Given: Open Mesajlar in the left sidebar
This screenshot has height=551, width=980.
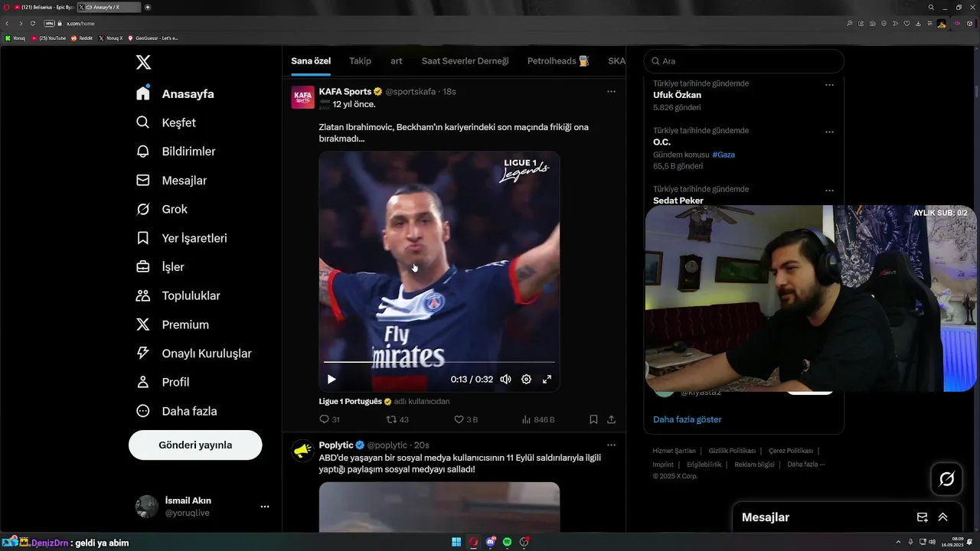Looking at the screenshot, I should pos(171,181).
